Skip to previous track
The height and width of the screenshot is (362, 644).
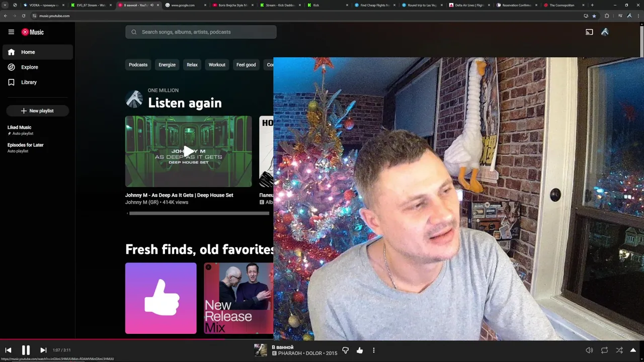point(8,350)
